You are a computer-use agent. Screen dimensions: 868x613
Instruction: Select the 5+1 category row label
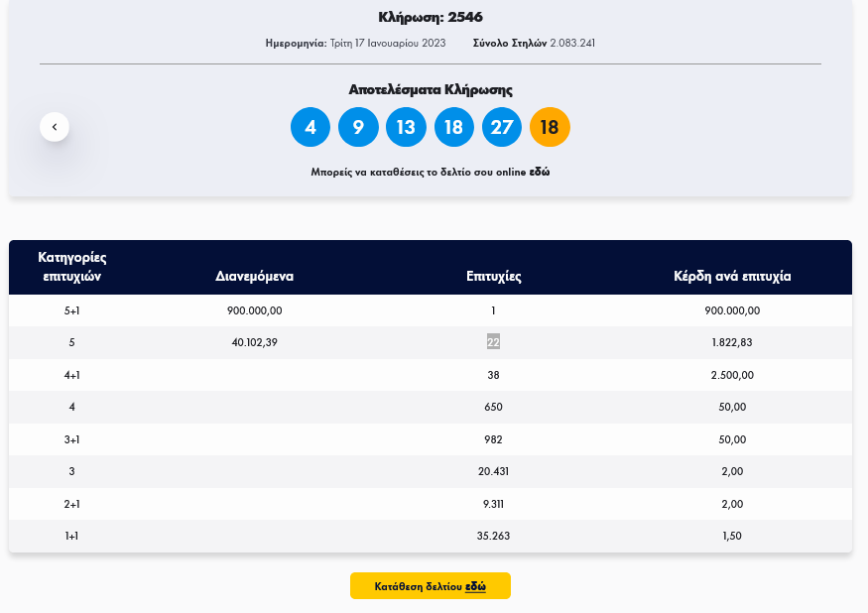(x=72, y=310)
